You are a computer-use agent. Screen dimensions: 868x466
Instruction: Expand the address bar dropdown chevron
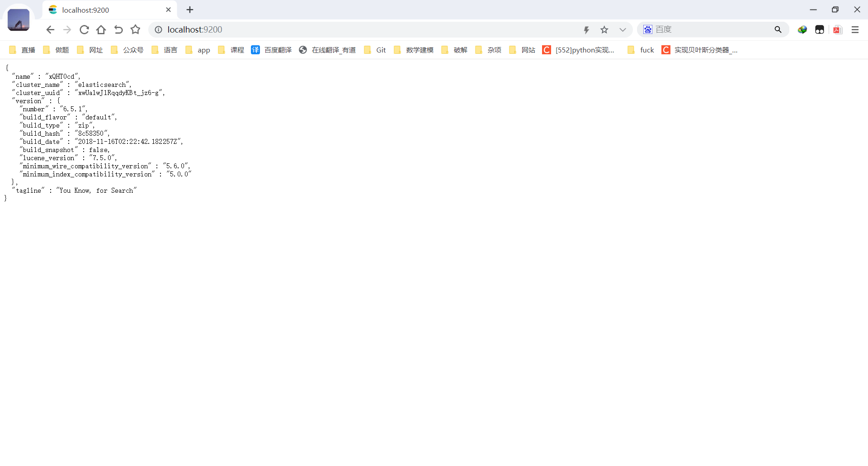[623, 30]
